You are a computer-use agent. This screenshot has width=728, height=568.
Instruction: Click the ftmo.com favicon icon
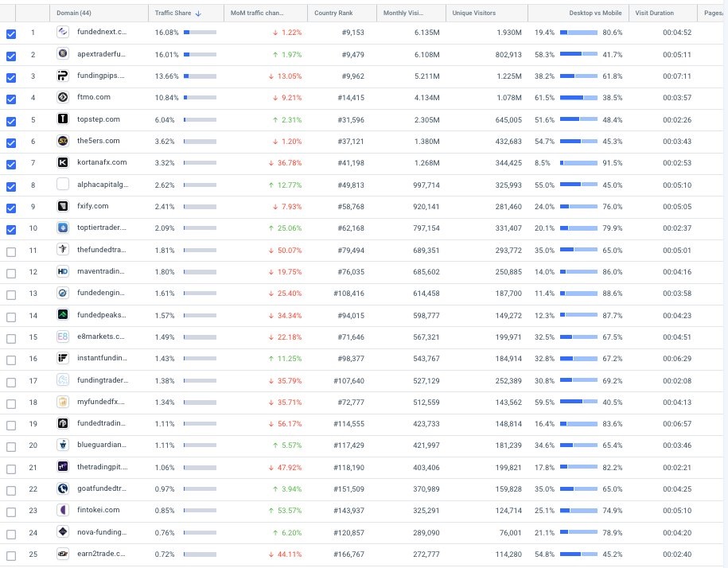(63, 97)
